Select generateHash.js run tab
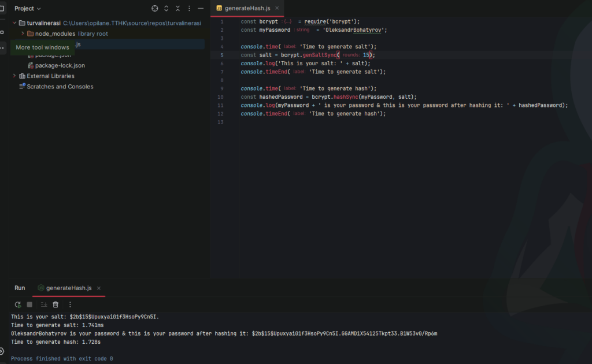 (x=69, y=288)
